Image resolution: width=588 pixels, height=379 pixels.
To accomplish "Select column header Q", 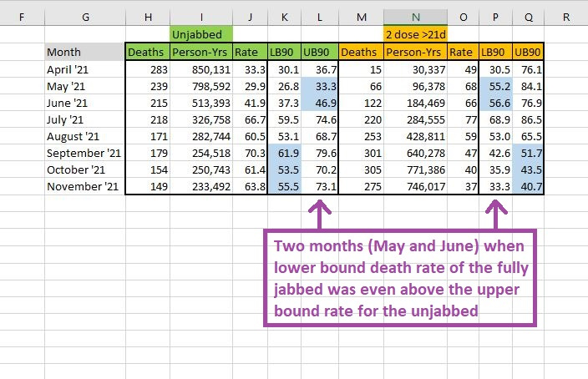I will pos(529,18).
